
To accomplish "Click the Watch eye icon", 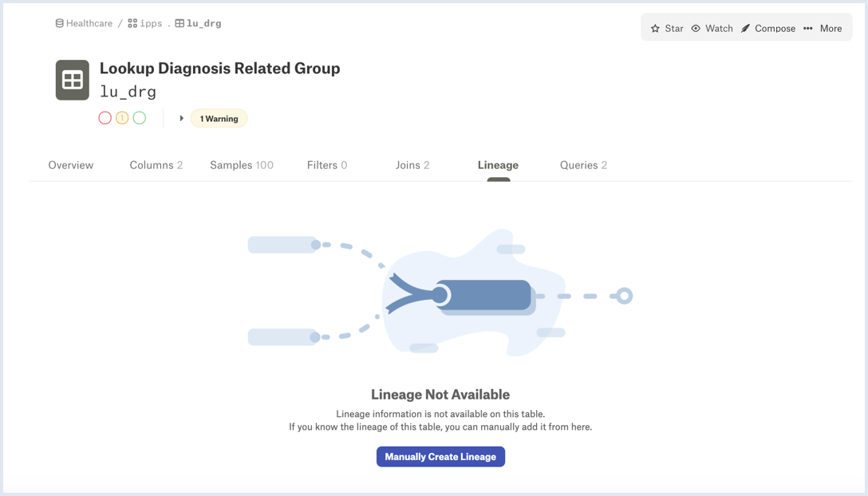I will pyautogui.click(x=696, y=28).
